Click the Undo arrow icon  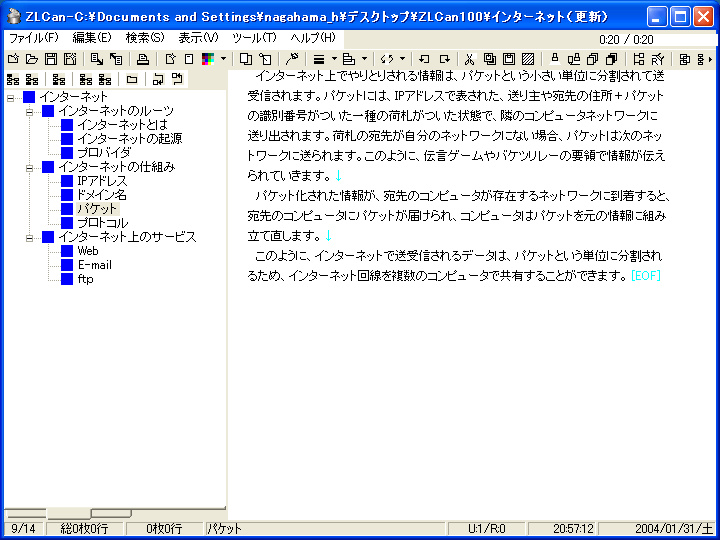(x=424, y=59)
